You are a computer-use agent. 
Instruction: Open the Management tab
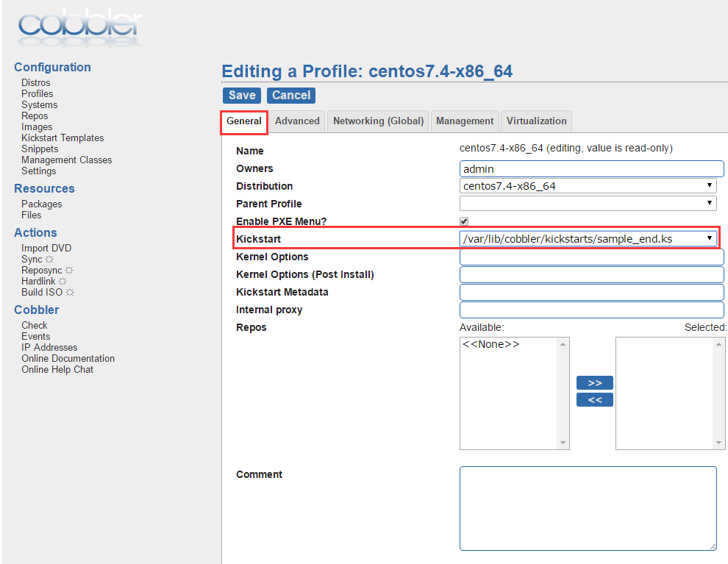(x=465, y=121)
